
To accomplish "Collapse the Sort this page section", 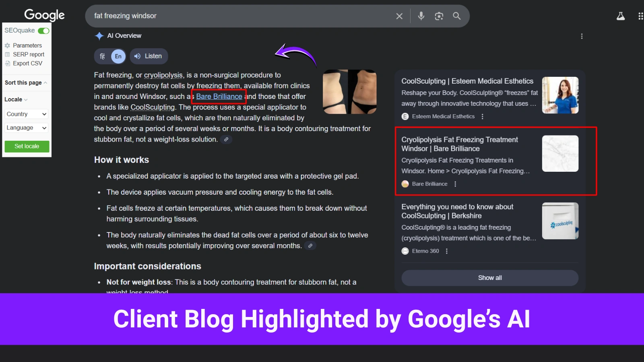I will click(44, 82).
